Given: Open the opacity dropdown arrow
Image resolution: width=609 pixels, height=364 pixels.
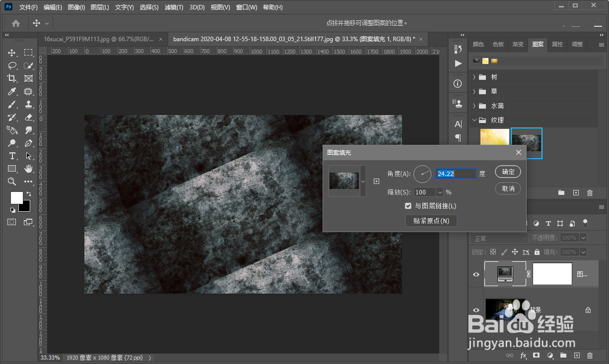Looking at the screenshot, I should tap(583, 238).
